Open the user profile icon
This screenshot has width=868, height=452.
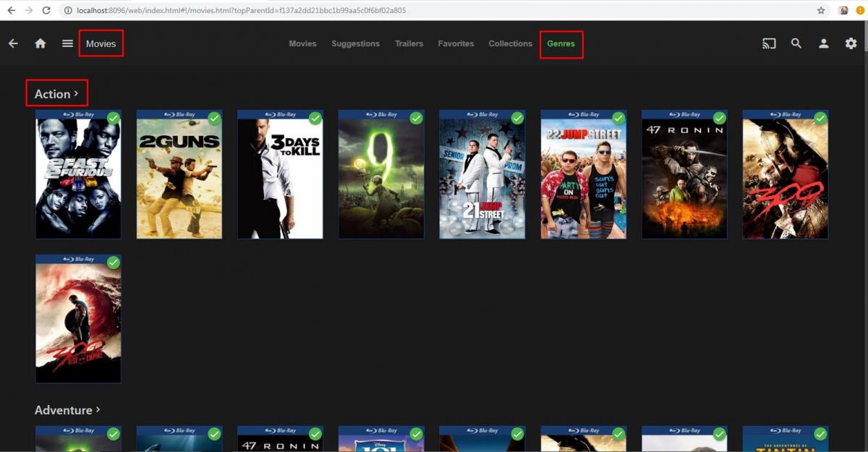point(823,43)
